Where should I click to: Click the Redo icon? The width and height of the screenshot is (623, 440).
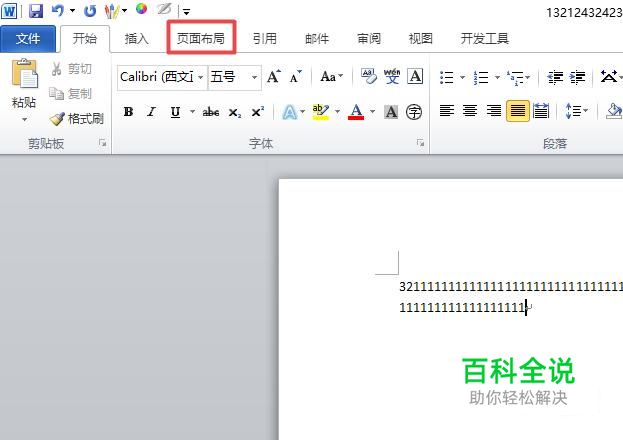coord(90,11)
